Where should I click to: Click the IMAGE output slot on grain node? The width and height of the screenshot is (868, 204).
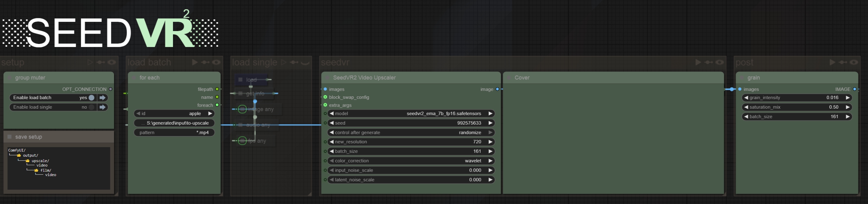coord(854,89)
